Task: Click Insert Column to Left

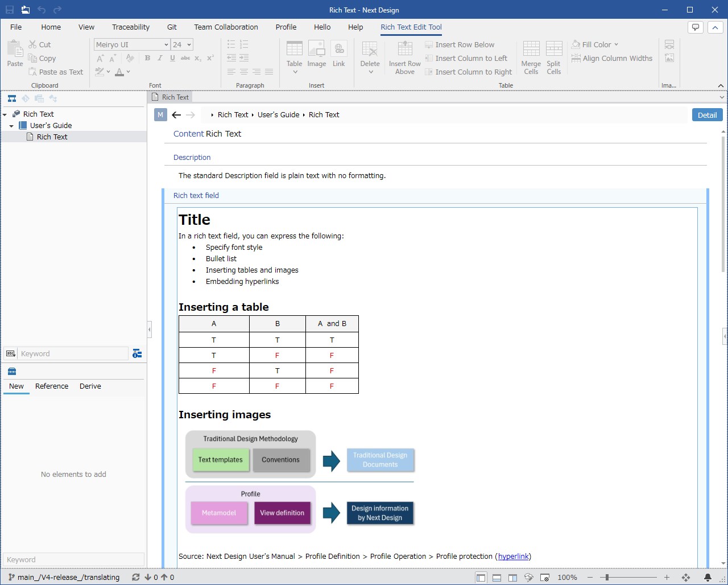Action: pyautogui.click(x=466, y=58)
